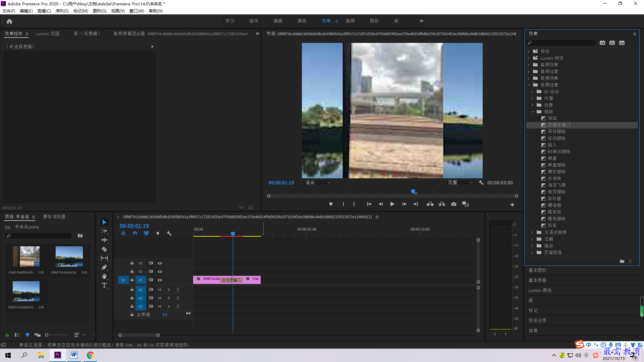Step back one frame in Program monitor
The height and width of the screenshot is (362, 644).
381,204
